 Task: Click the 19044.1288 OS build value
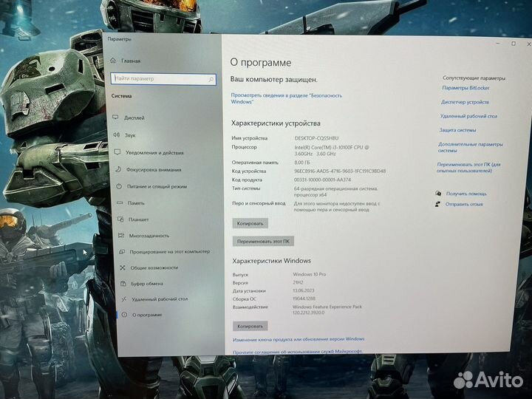(304, 299)
